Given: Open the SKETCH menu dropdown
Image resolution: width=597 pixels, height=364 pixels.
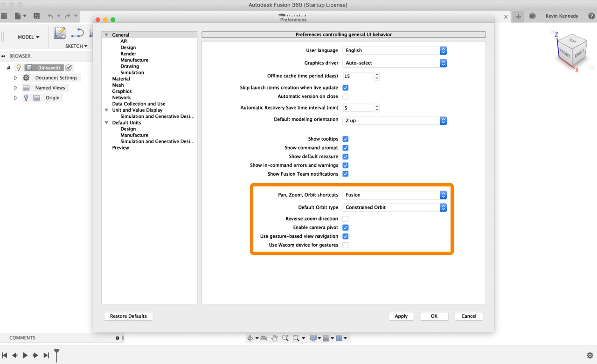Looking at the screenshot, I should tap(76, 46).
